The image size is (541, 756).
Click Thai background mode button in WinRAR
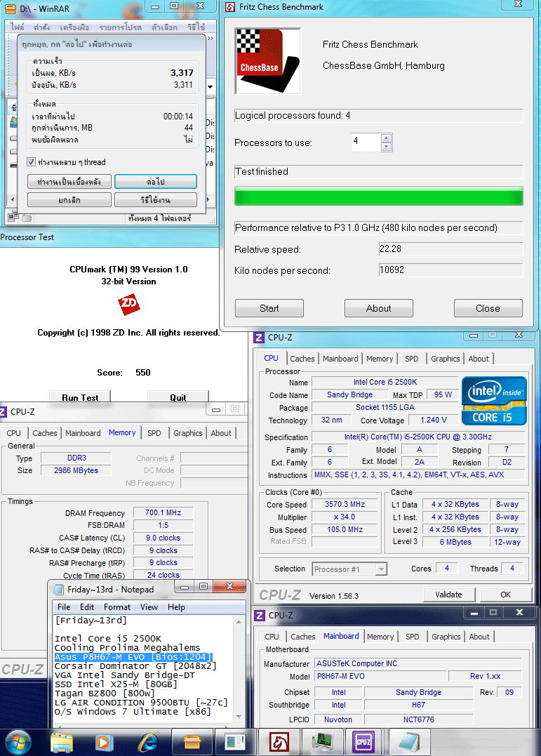(69, 182)
